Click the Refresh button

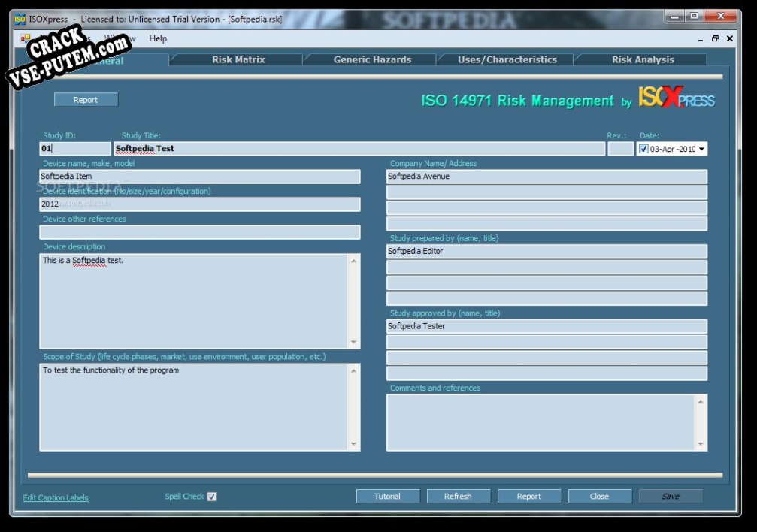[x=458, y=496]
